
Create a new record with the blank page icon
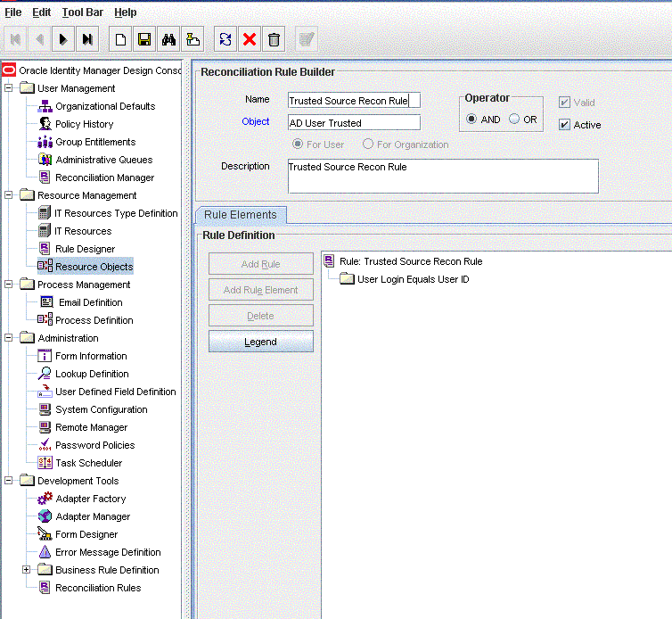click(x=120, y=39)
